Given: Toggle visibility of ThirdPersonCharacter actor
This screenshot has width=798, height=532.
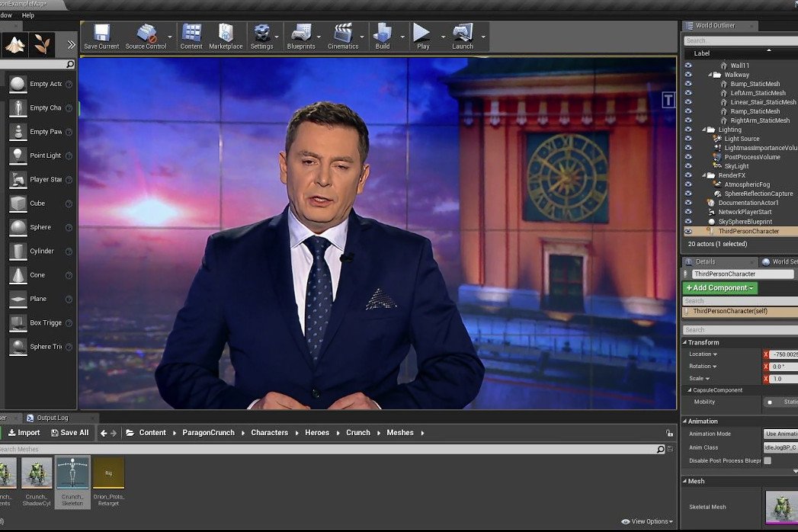Looking at the screenshot, I should pyautogui.click(x=688, y=231).
